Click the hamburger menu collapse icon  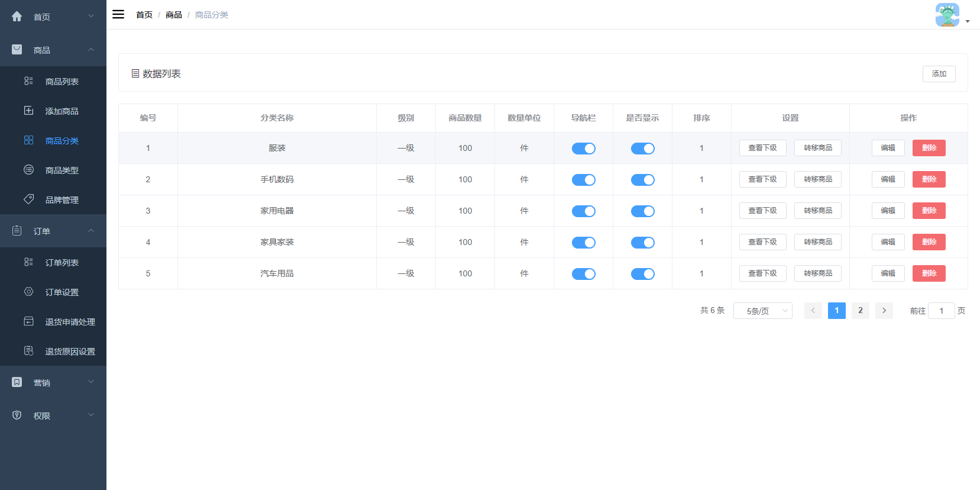pos(118,15)
